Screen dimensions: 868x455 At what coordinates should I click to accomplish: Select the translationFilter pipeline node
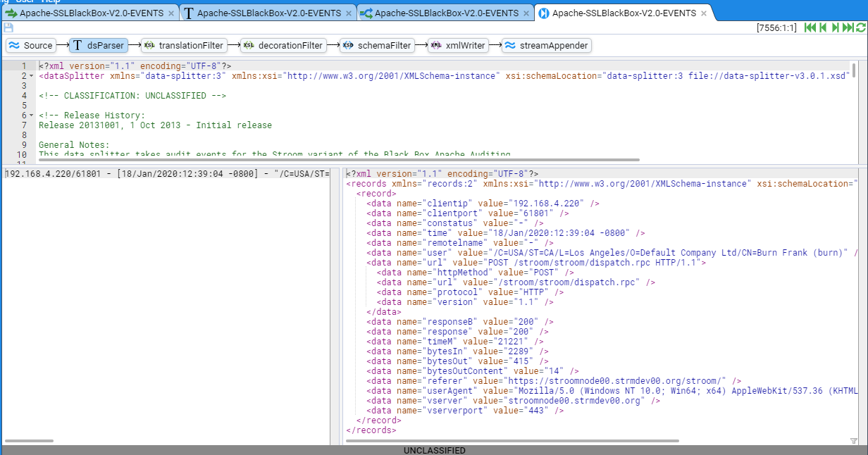(x=184, y=46)
